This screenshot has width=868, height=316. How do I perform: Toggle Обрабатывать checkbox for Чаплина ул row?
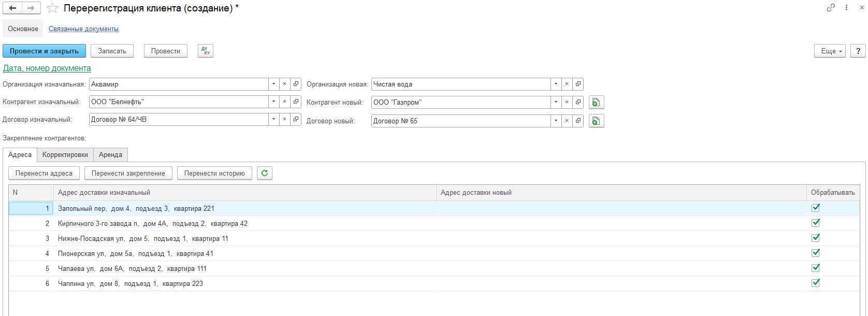[x=816, y=283]
